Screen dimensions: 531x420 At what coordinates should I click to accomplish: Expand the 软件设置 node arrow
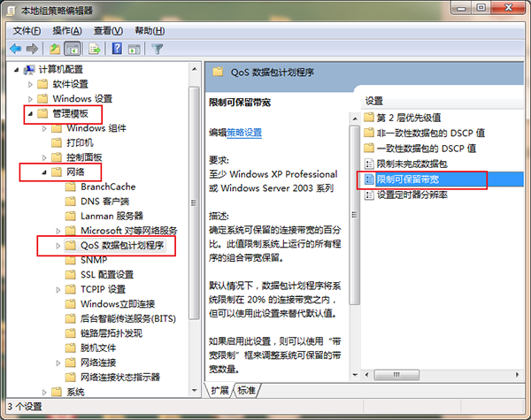[x=30, y=84]
